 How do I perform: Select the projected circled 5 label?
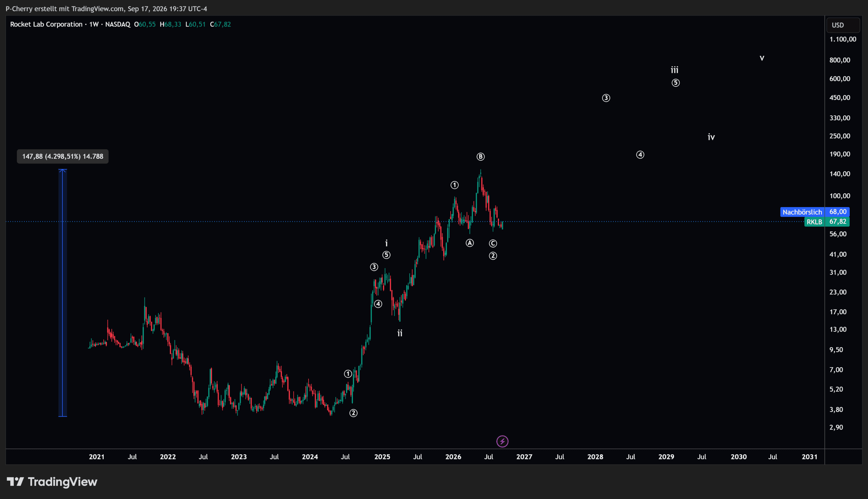click(675, 83)
